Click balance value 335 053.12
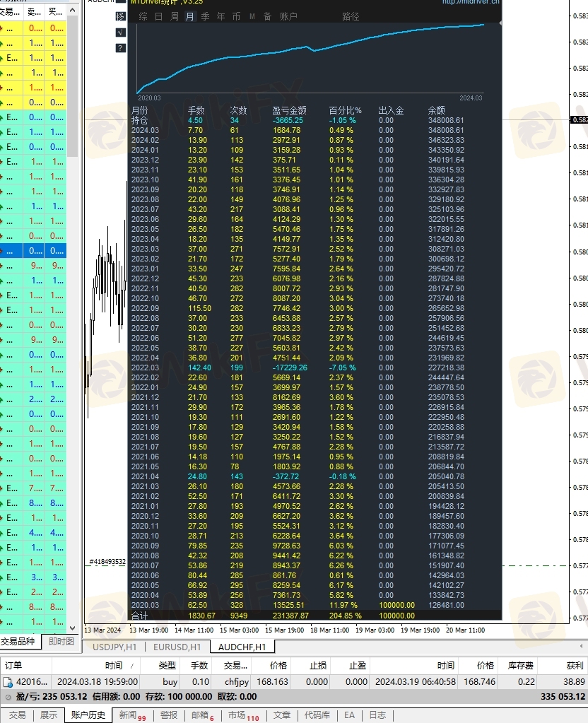This screenshot has height=723, width=588. (563, 697)
